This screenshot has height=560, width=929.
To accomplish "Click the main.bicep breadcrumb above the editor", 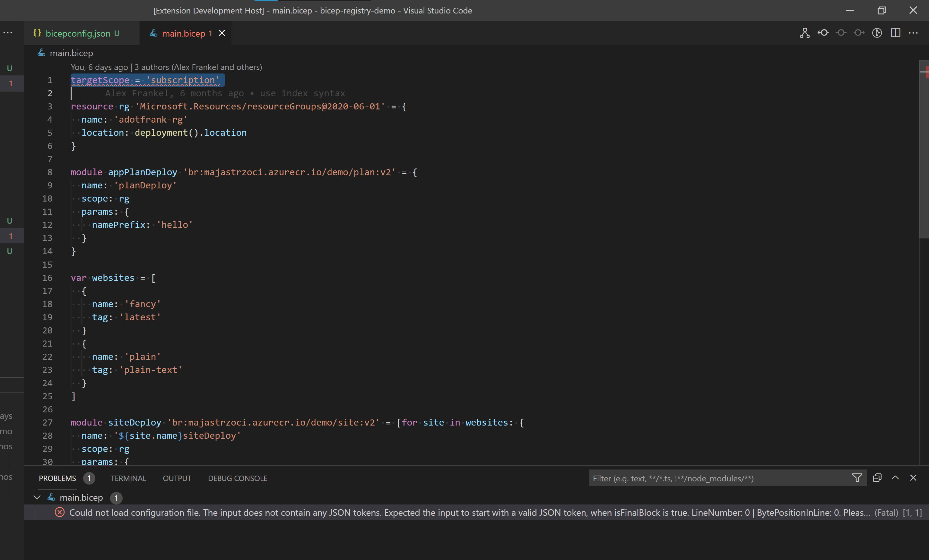I will pos(71,53).
